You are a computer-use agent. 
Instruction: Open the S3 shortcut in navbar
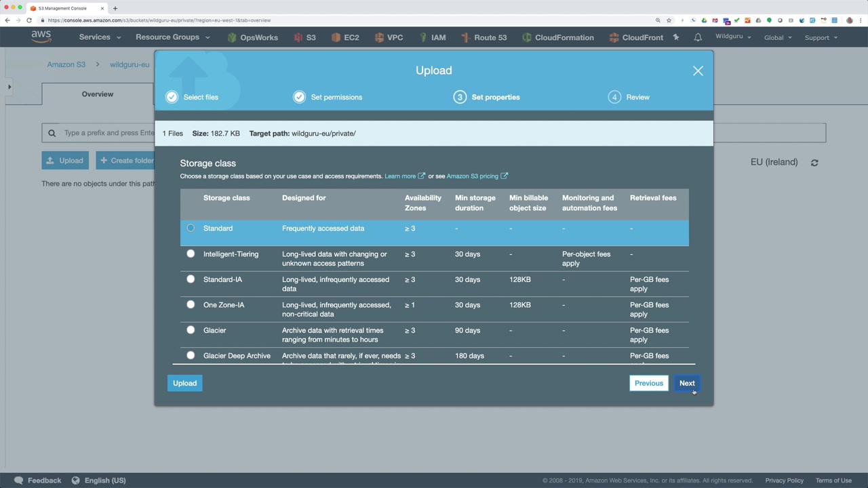304,37
